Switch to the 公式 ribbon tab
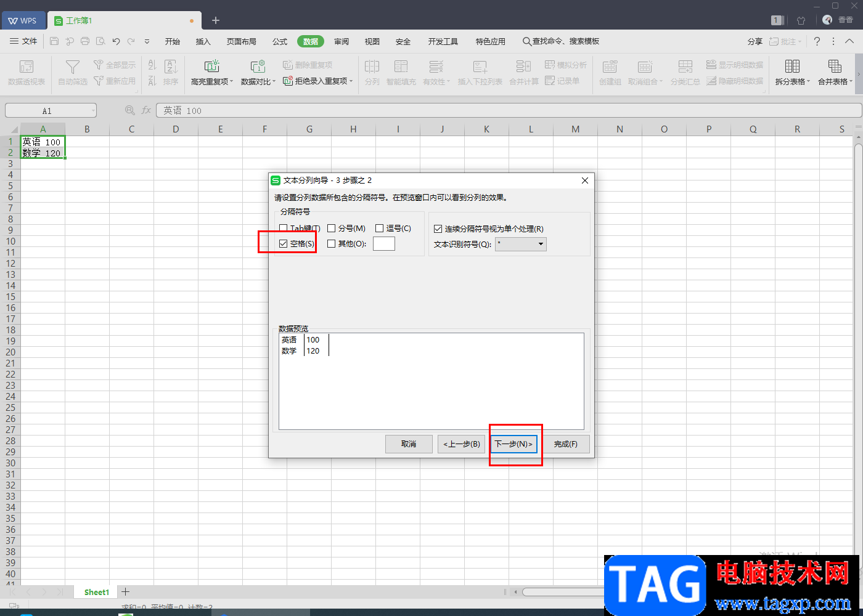 pos(280,41)
